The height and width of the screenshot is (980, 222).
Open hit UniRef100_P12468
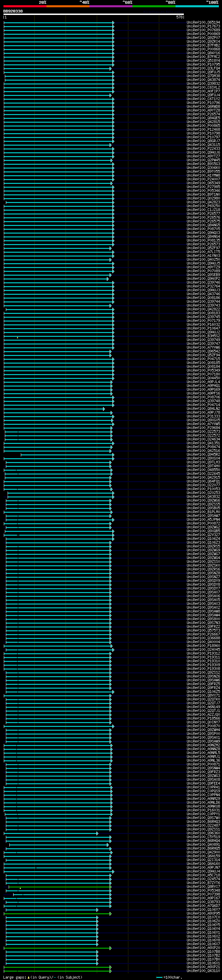(x=203, y=129)
